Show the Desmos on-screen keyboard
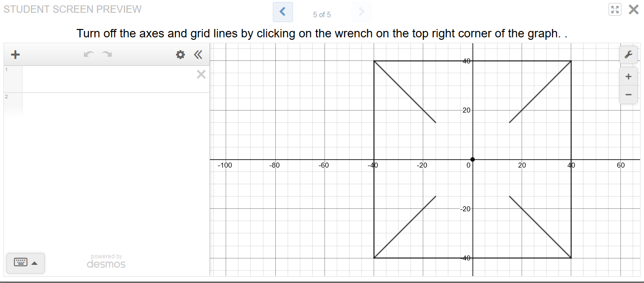 25,263
